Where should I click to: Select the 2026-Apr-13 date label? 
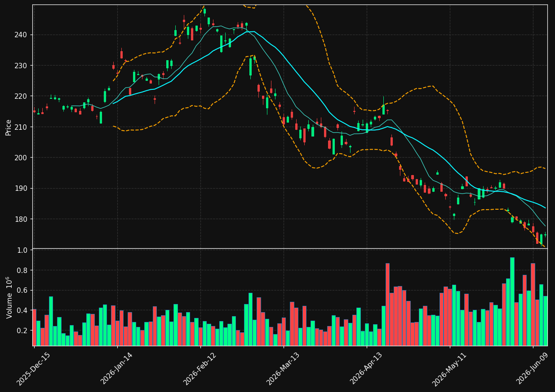pyautogui.click(x=366, y=368)
